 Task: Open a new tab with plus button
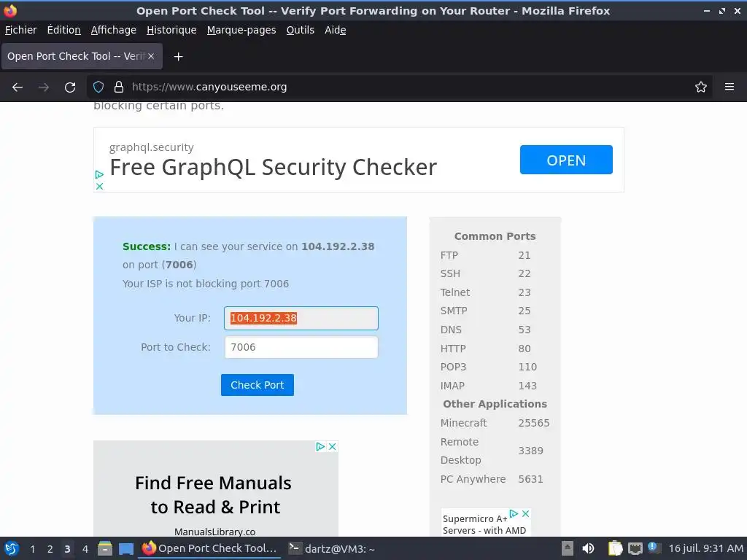click(x=178, y=57)
